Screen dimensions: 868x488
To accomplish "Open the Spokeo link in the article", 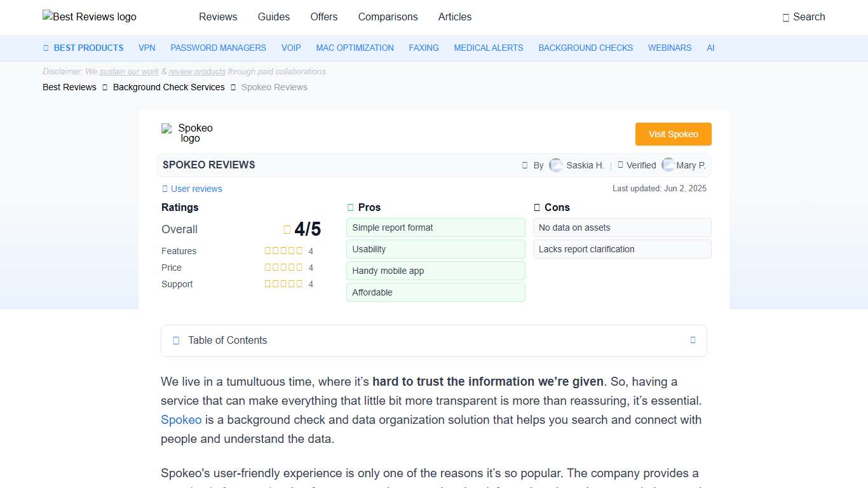I will (x=181, y=419).
